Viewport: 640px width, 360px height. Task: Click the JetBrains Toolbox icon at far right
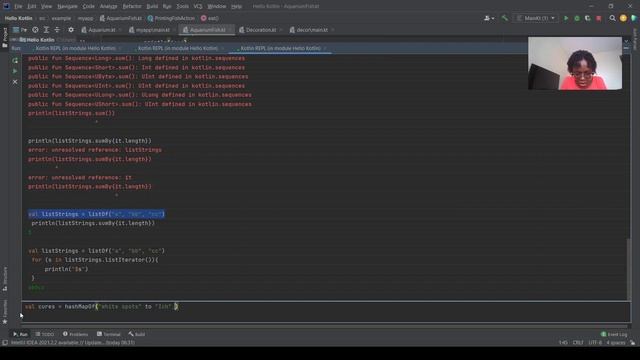click(x=633, y=18)
